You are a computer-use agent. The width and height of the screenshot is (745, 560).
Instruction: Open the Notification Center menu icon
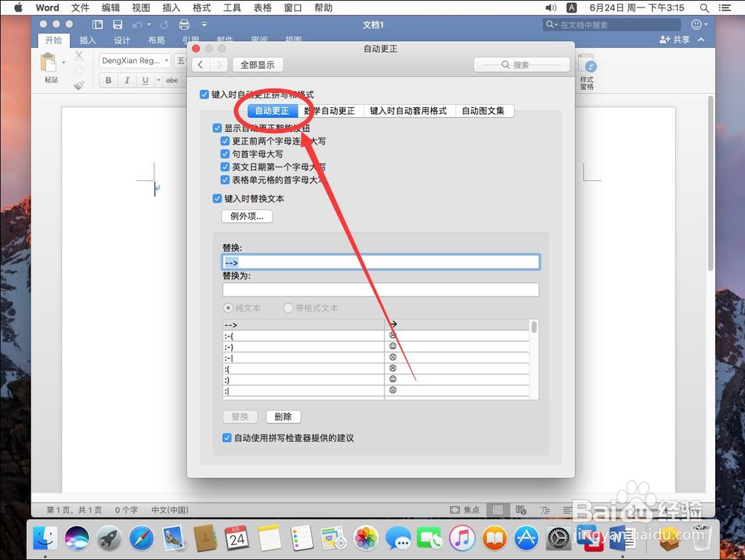(x=725, y=7)
